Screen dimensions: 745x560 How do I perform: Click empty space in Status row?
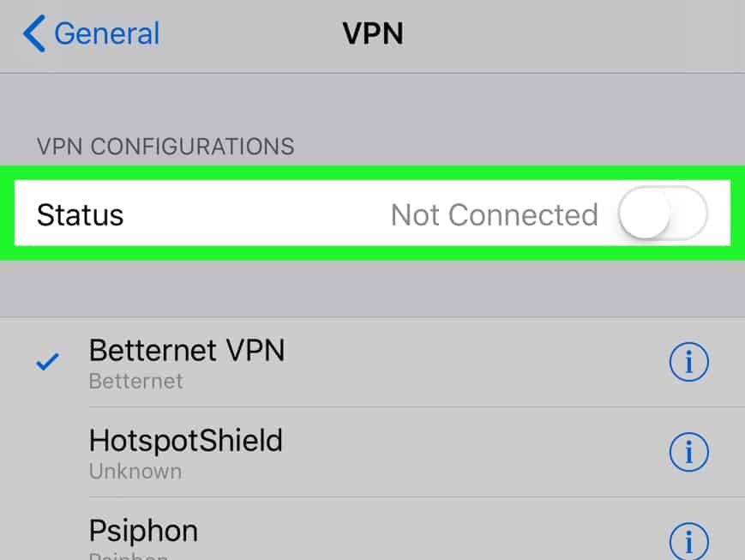coord(256,214)
